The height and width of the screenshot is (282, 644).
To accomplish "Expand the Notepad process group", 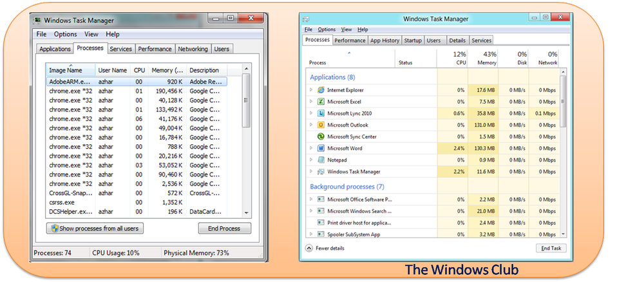I will [311, 160].
